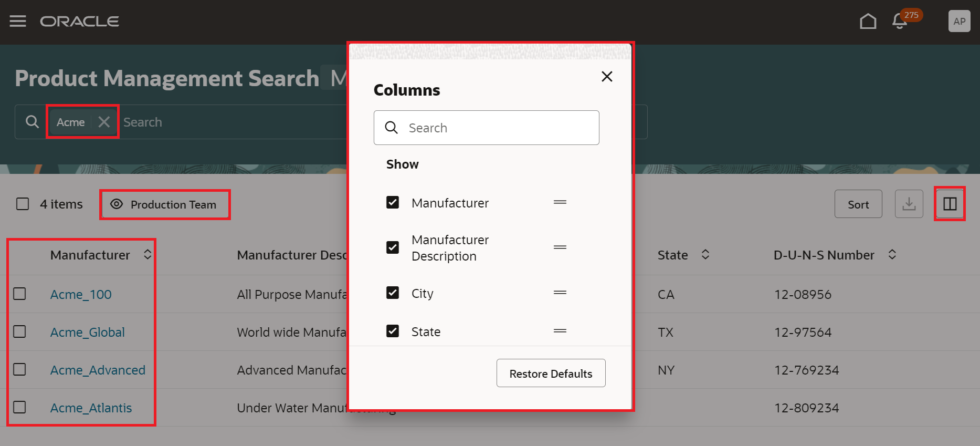The width and height of the screenshot is (980, 446).
Task: Open the Acme_100 manufacturer link
Action: pyautogui.click(x=81, y=295)
